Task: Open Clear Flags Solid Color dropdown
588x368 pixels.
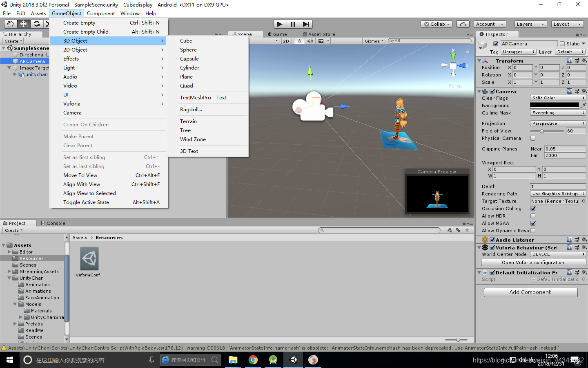Action: tap(558, 98)
